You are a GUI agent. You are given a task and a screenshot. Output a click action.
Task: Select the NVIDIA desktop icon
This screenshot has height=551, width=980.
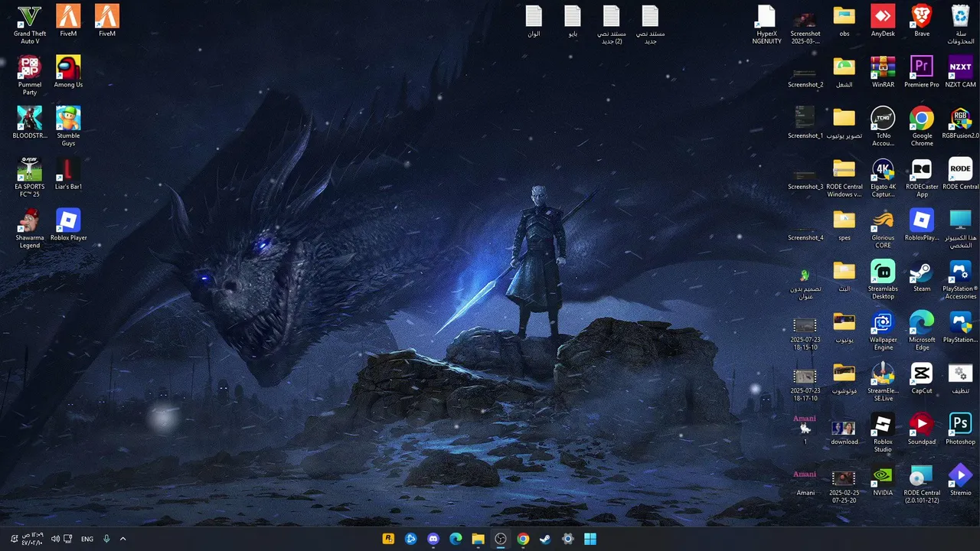click(883, 481)
